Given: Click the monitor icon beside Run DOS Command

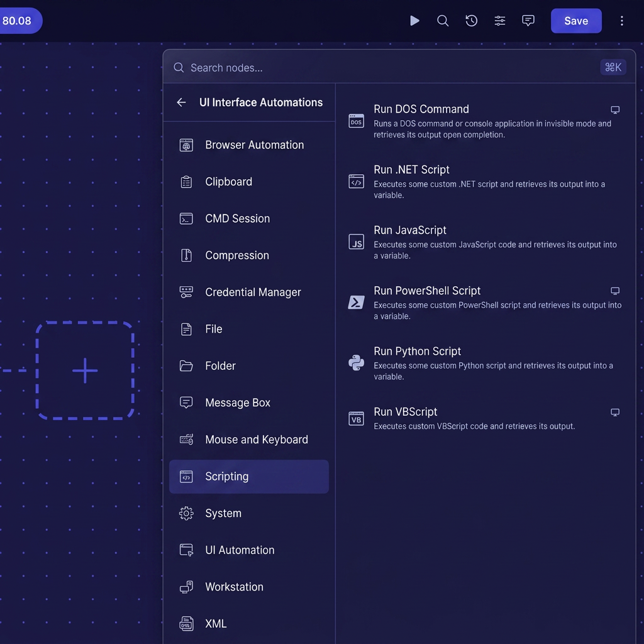Looking at the screenshot, I should tap(615, 109).
